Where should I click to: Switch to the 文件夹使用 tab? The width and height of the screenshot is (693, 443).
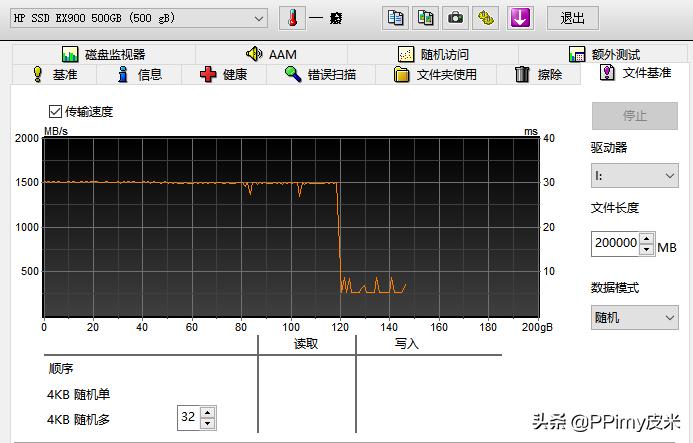click(x=436, y=74)
